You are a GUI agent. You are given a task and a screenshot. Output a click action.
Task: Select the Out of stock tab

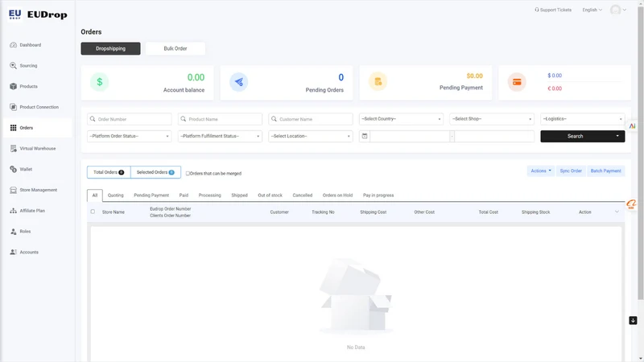click(270, 195)
